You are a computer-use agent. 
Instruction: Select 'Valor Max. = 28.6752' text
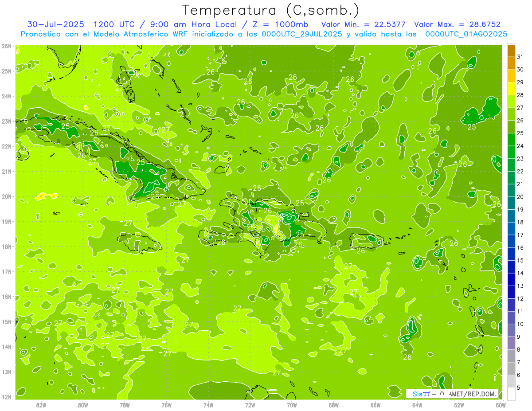(x=457, y=24)
